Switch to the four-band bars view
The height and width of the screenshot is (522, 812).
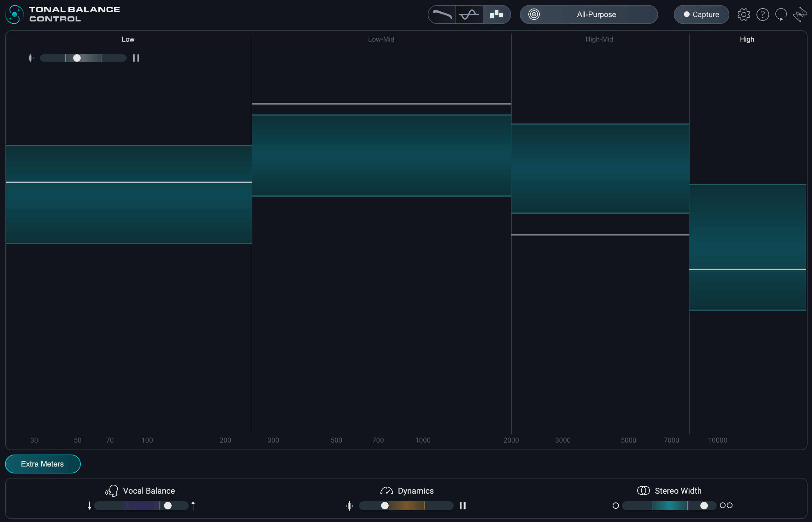tap(496, 14)
